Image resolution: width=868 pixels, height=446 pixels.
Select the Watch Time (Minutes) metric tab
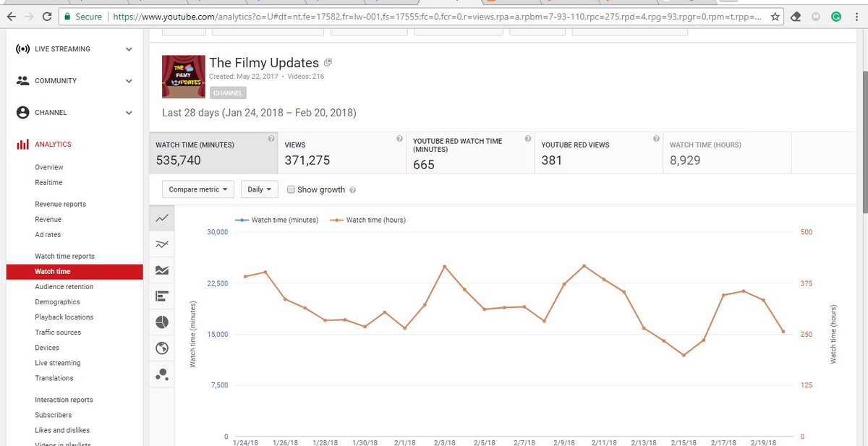[213, 153]
